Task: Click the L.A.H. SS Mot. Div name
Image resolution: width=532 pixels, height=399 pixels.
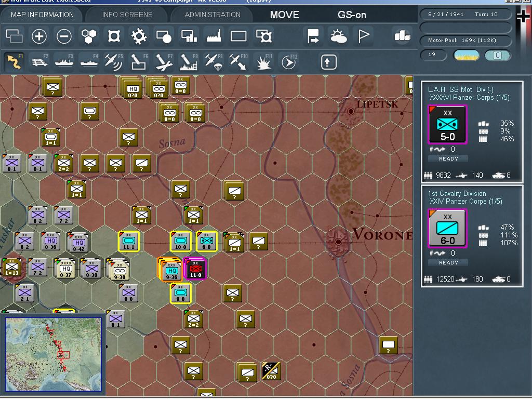Action: pos(460,89)
